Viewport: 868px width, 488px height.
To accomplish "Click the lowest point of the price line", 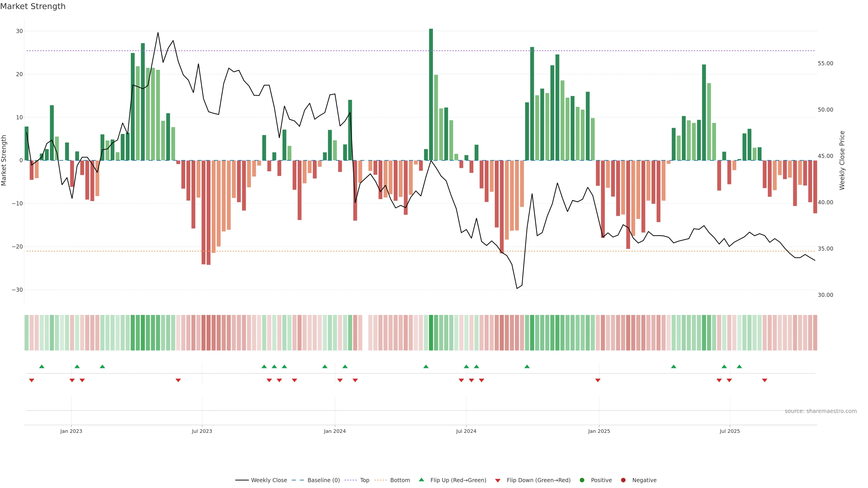I will click(x=517, y=288).
